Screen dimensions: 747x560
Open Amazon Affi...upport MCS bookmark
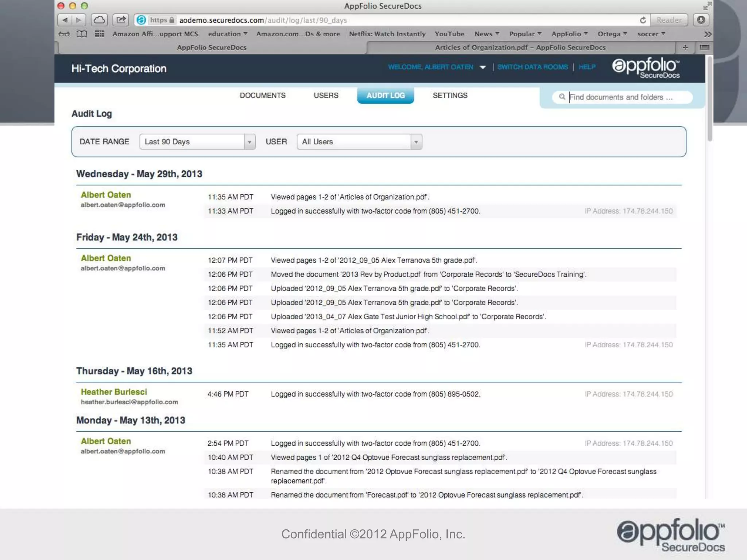155,34
